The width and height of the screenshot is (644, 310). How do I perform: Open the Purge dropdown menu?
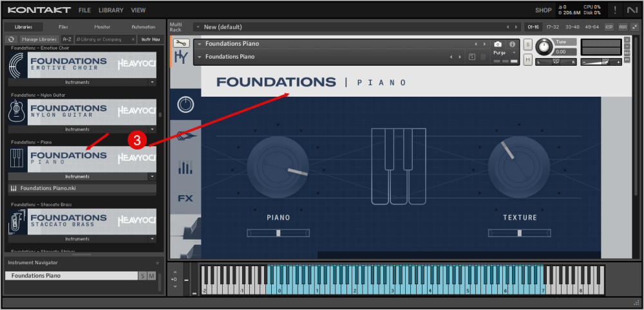tap(505, 53)
